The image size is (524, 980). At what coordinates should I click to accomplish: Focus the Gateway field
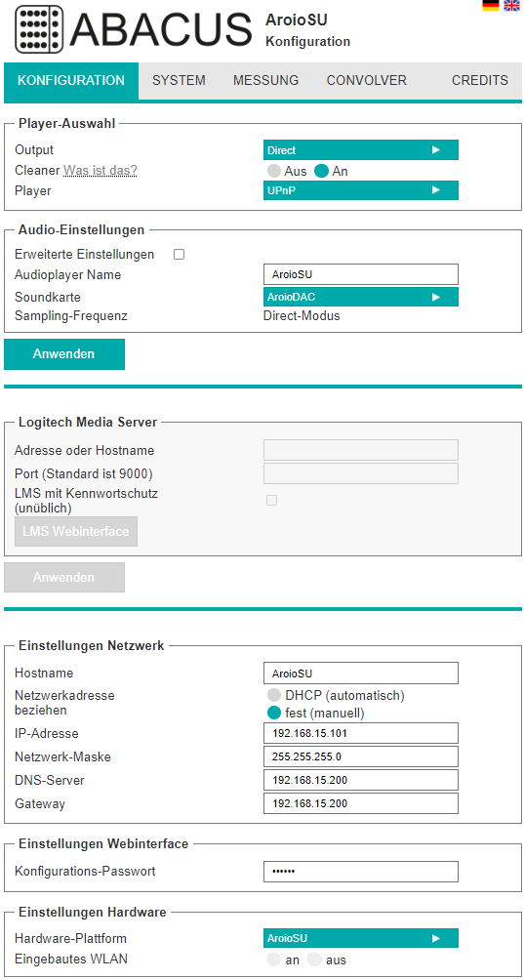[x=361, y=803]
